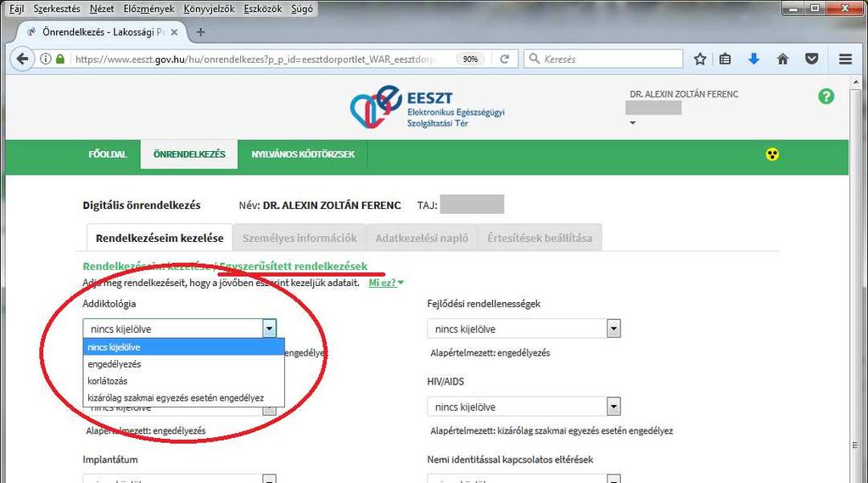This screenshot has height=483, width=868.
Task: Click 'Nemi identitással kapcsolatos eltérések' label
Action: (510, 459)
